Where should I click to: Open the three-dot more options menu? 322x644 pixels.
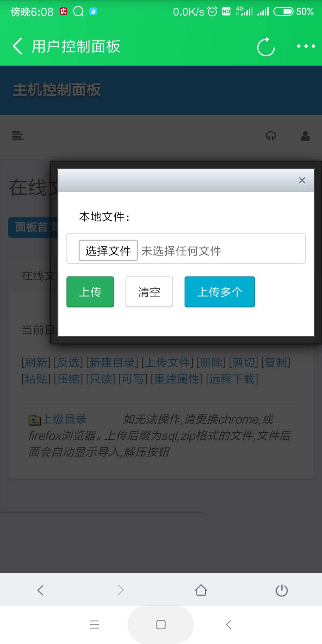tap(306, 46)
